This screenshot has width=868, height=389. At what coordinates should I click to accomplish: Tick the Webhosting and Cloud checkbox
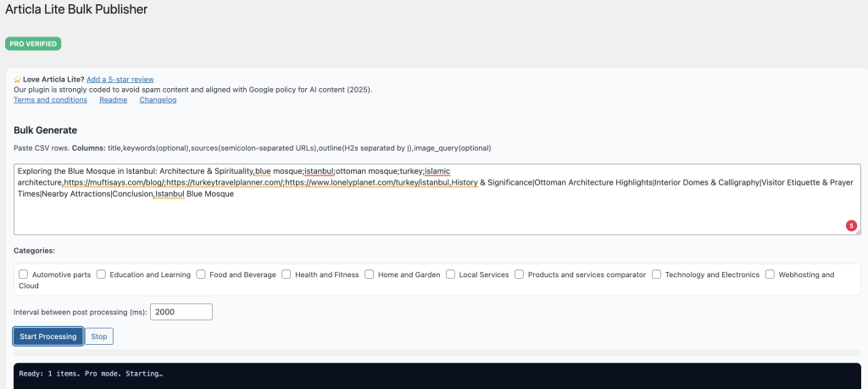coord(770,274)
